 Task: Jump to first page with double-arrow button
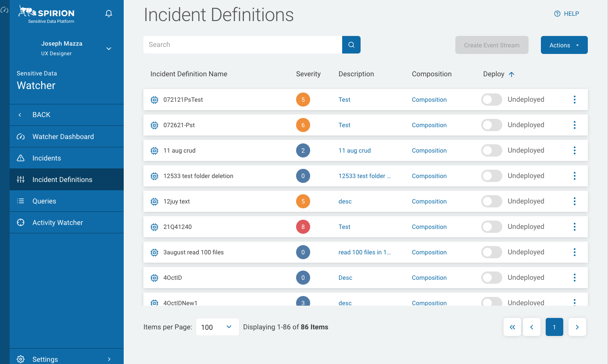pos(512,327)
